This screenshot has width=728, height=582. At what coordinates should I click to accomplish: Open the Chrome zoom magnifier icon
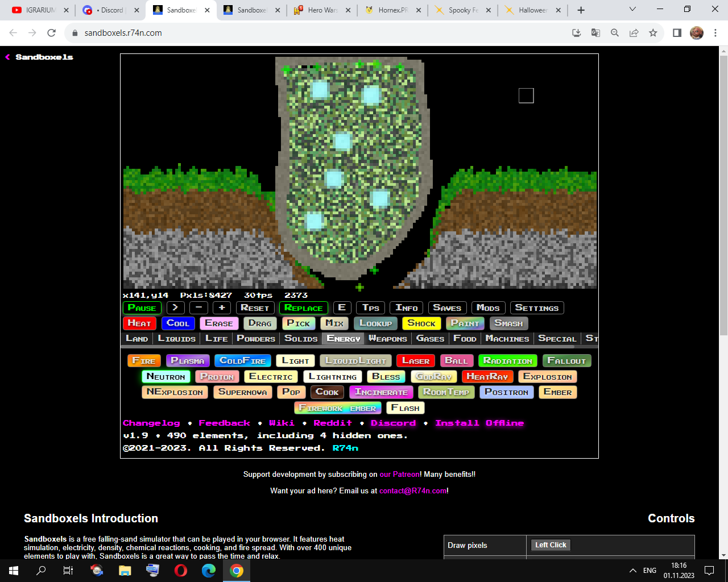tap(615, 33)
